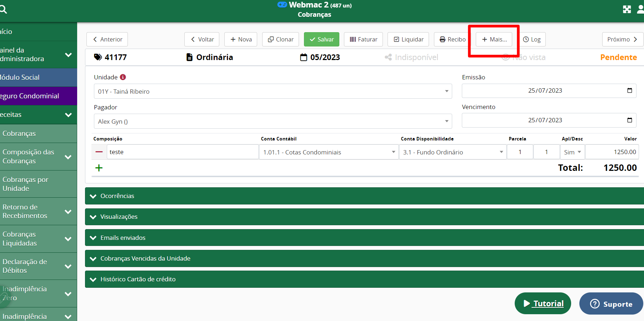The image size is (644, 321).
Task: Open the Pagador dropdown
Action: [273, 122]
